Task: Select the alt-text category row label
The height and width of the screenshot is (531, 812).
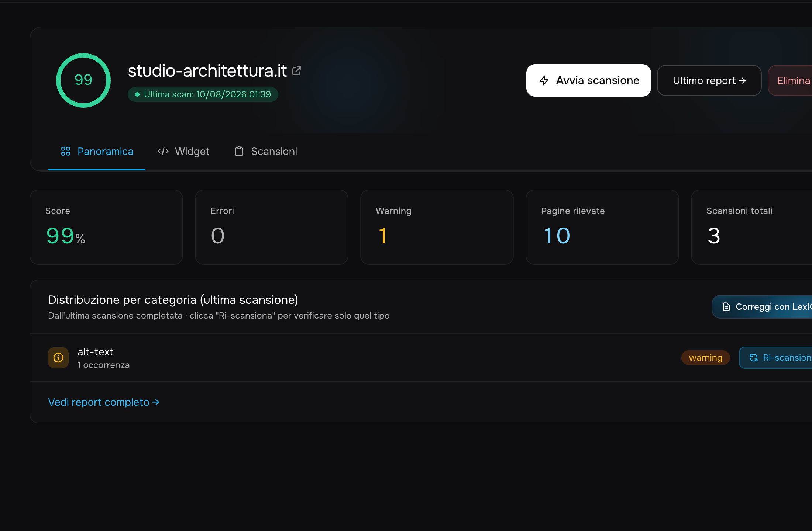Action: tap(95, 352)
